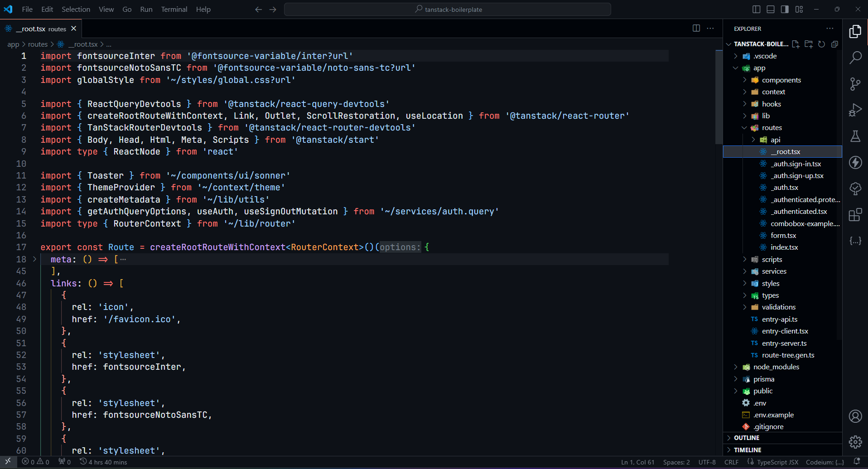Unfold the collapsed meta block on line 18
The image size is (868, 469).
coord(34,259)
